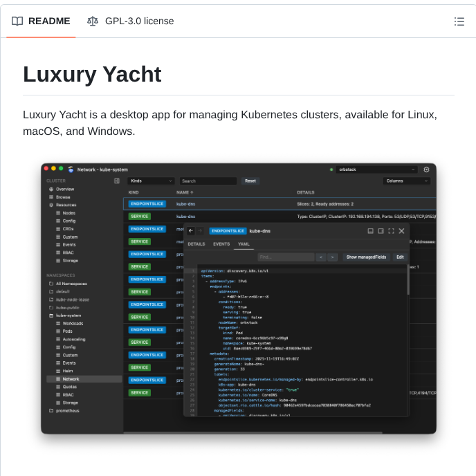Image resolution: width=476 pixels, height=476 pixels.
Task: Expand the kube-public namespace
Action: click(51, 307)
